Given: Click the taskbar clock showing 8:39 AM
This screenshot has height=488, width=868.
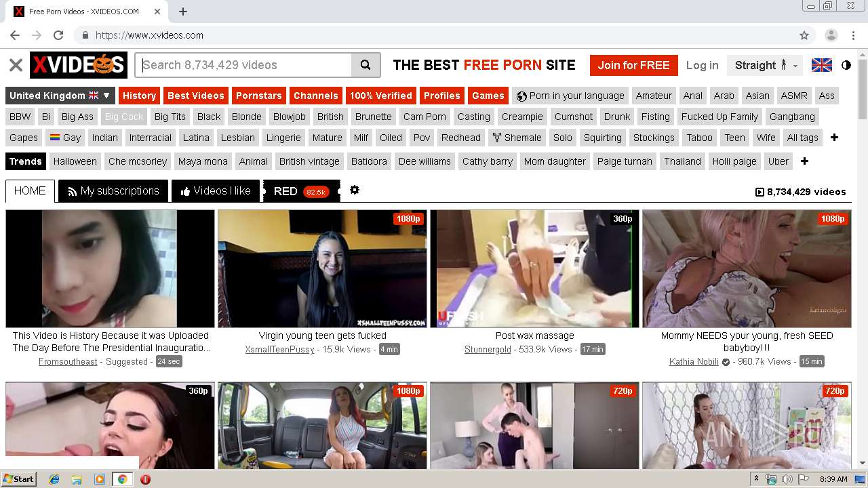Looking at the screenshot, I should coord(833,479).
